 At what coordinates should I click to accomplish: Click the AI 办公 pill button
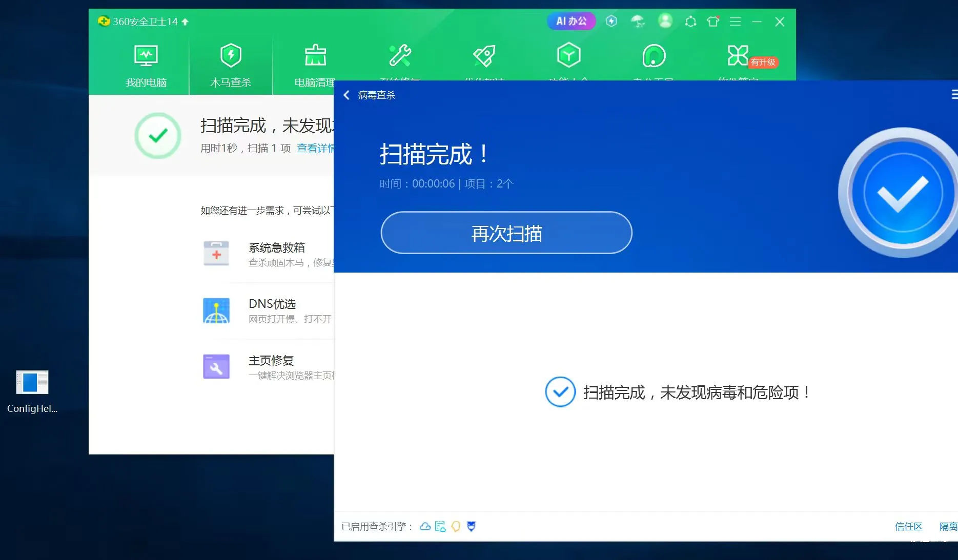(571, 21)
